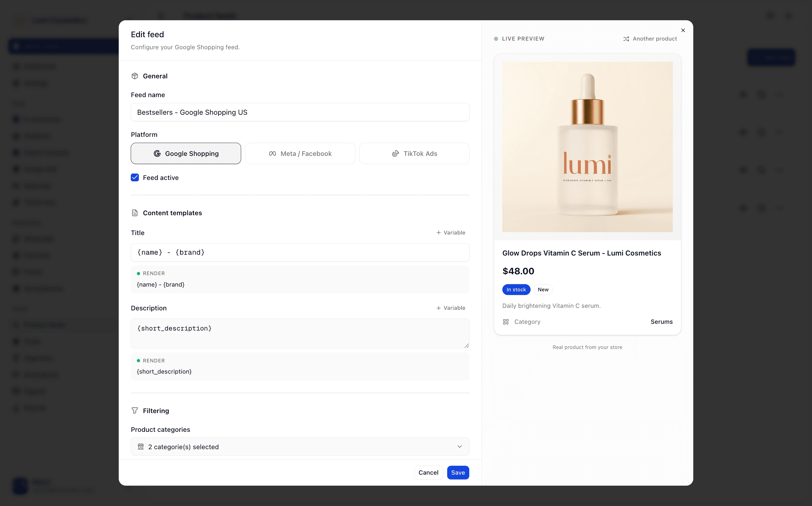The width and height of the screenshot is (812, 506).
Task: Show another product in live preview
Action: pos(650,39)
